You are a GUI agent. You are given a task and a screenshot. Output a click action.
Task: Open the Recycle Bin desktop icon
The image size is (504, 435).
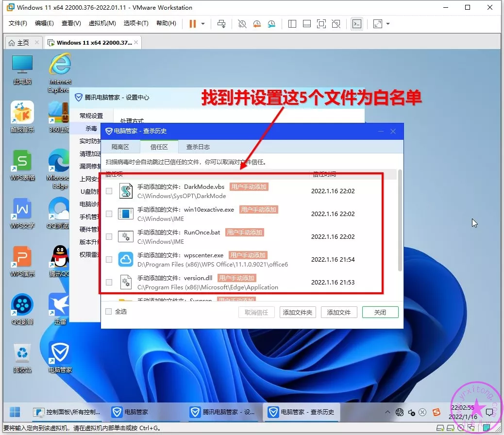(22, 357)
